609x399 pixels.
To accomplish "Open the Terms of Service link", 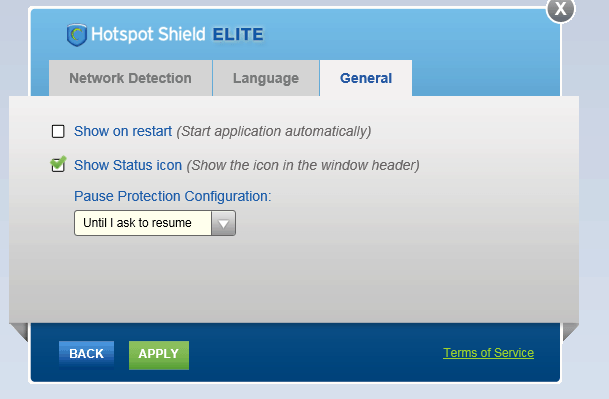I will (x=488, y=353).
